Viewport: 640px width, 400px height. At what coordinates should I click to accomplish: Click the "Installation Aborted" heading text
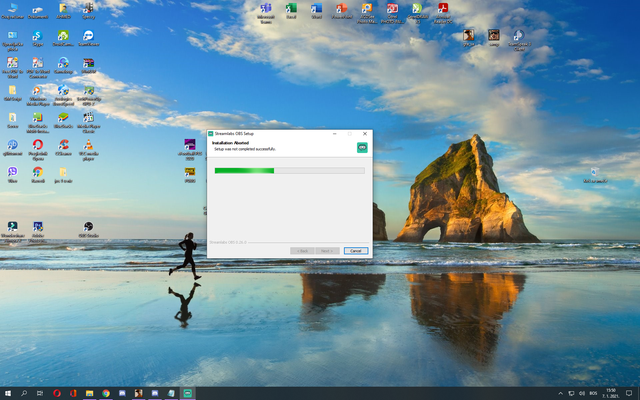coord(231,143)
